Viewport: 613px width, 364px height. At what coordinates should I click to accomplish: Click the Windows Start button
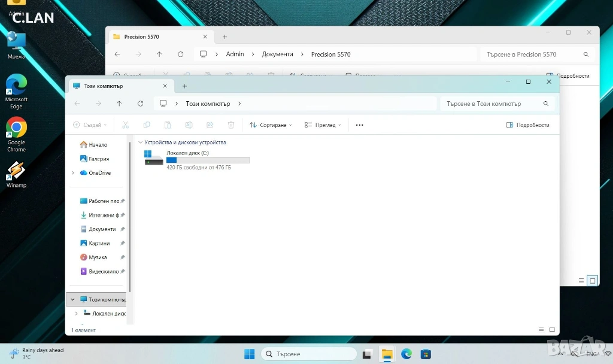pos(250,354)
